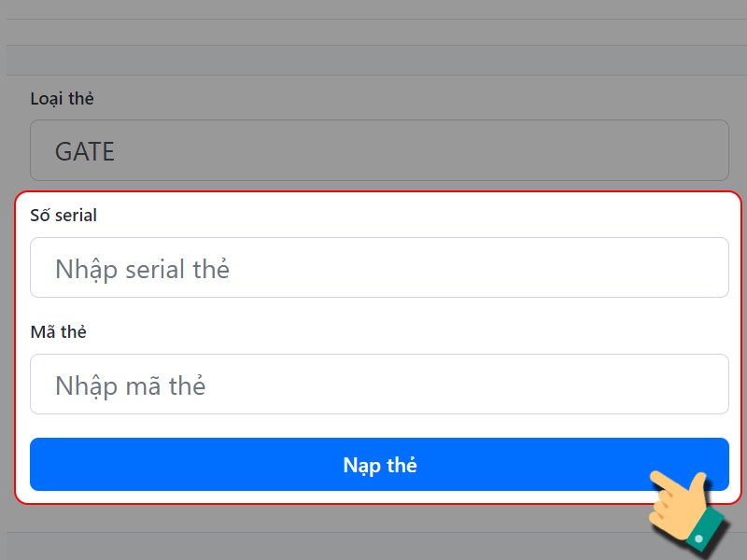The image size is (747, 560).
Task: Click the Mã thẻ label
Action: point(58,332)
